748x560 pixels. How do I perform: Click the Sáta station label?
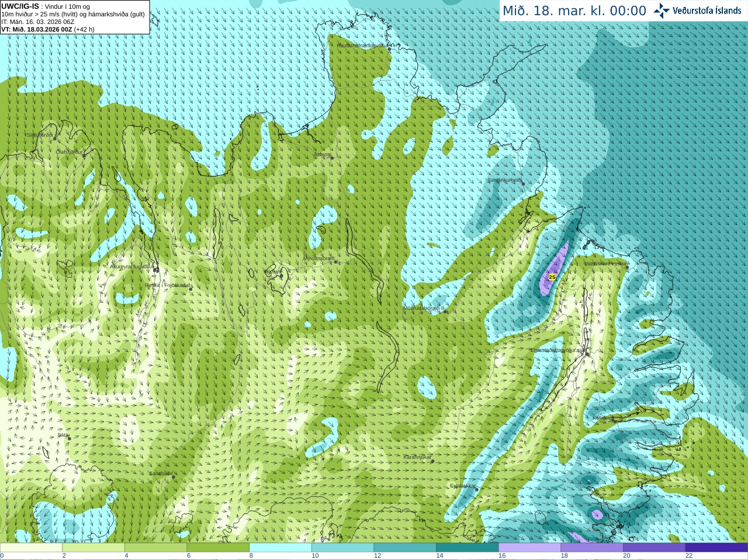63,435
